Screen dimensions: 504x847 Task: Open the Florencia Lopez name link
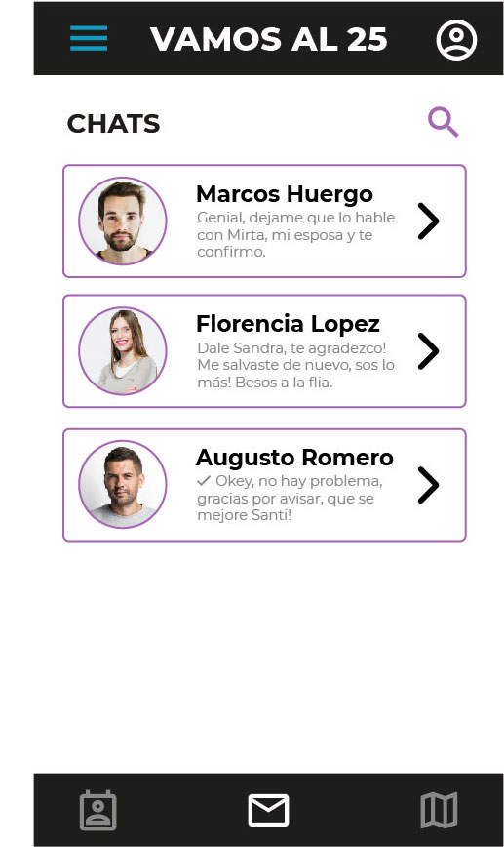[288, 324]
